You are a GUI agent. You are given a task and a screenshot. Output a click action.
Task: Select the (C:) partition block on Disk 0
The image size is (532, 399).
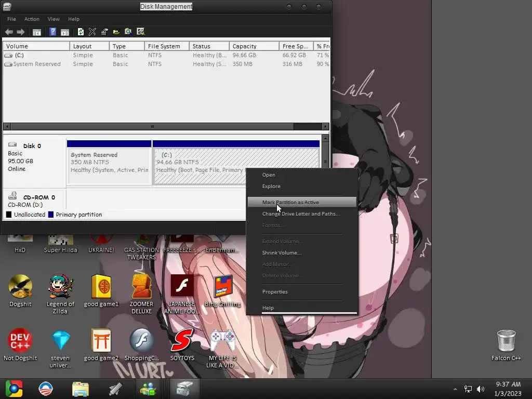pos(236,163)
